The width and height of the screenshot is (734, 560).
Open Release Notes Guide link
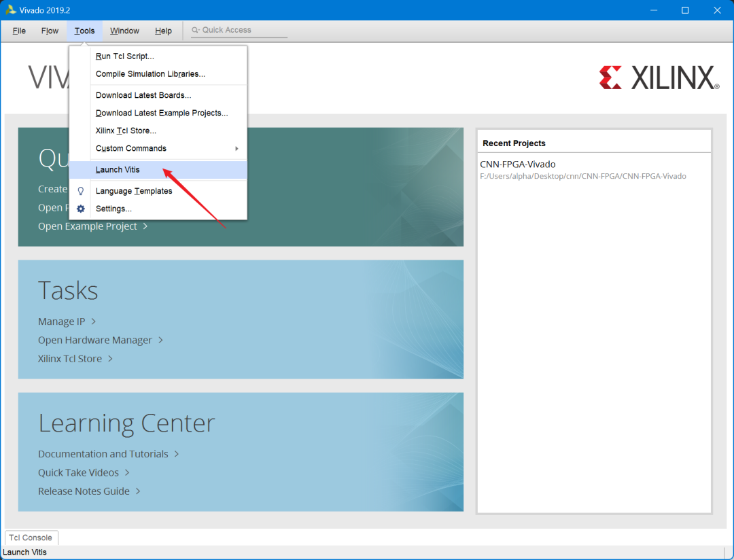(84, 491)
